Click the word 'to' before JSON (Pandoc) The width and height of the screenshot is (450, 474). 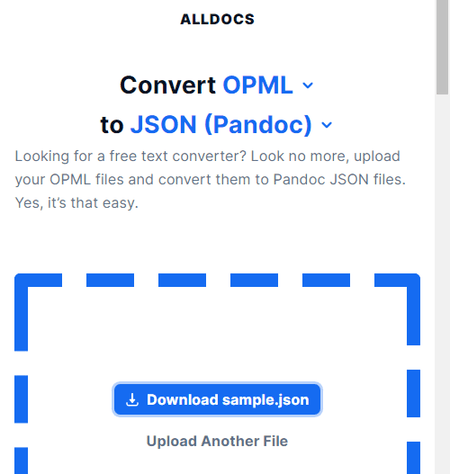(112, 126)
